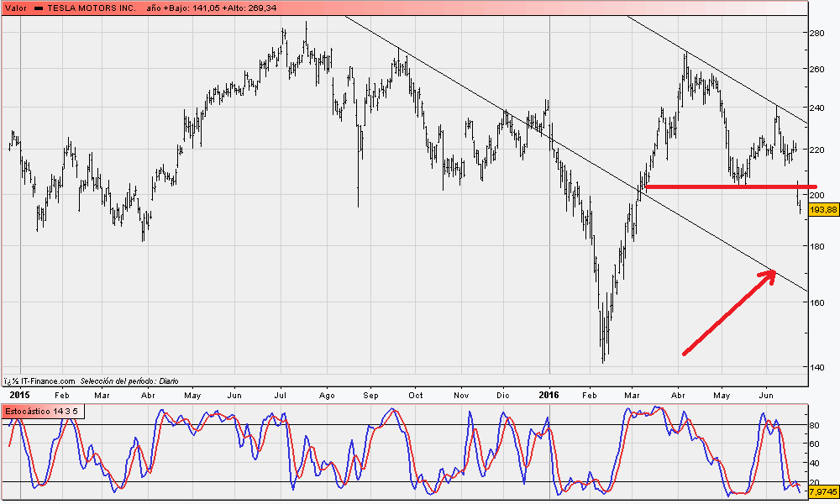Click the Dic month label on time axis
The image size is (840, 504).
click(503, 394)
